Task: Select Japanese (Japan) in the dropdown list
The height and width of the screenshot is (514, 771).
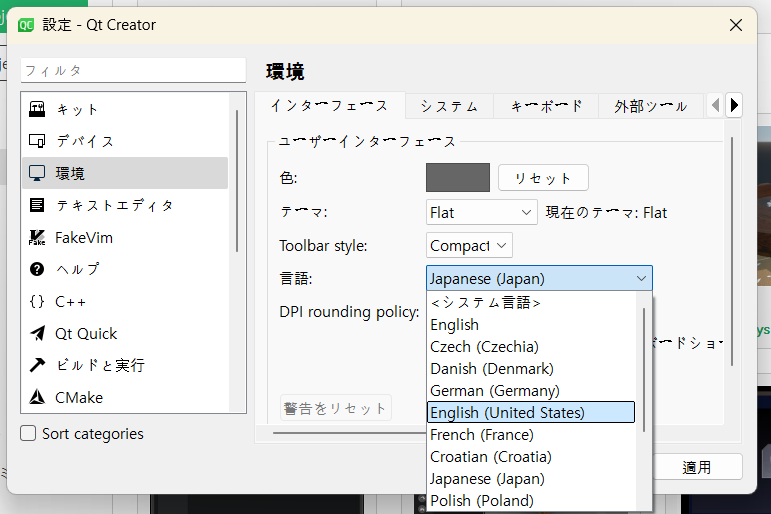Action: (531, 479)
